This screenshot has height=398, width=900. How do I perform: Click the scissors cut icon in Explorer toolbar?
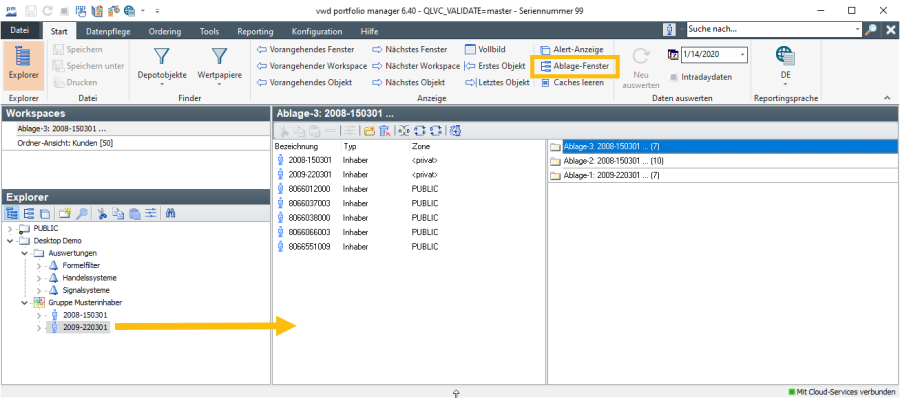(102, 213)
